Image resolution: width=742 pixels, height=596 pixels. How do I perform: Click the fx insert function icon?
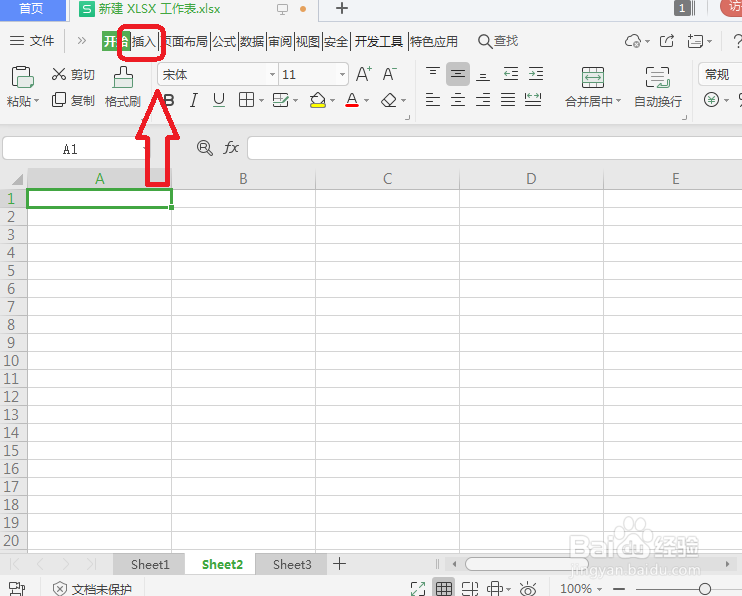pos(231,148)
